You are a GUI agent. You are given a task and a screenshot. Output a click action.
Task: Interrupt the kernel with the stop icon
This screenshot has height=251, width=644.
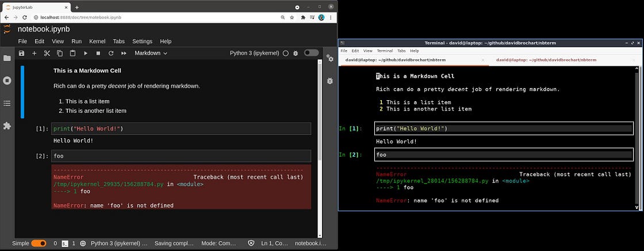(98, 53)
